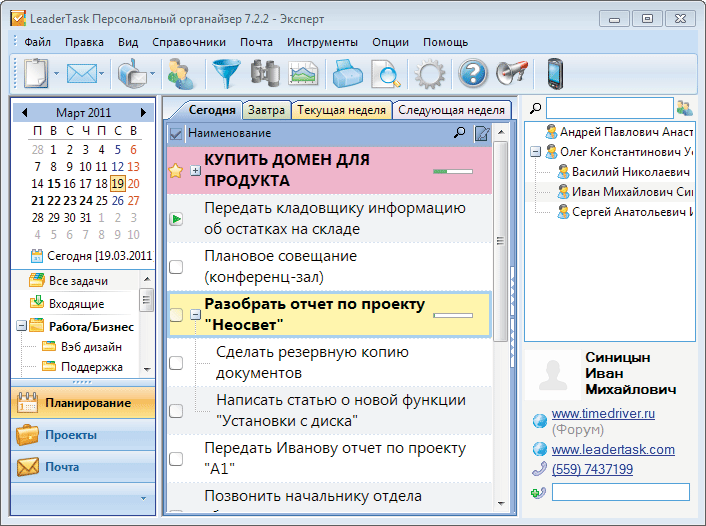Go to previous month in calendar

pyautogui.click(x=24, y=112)
